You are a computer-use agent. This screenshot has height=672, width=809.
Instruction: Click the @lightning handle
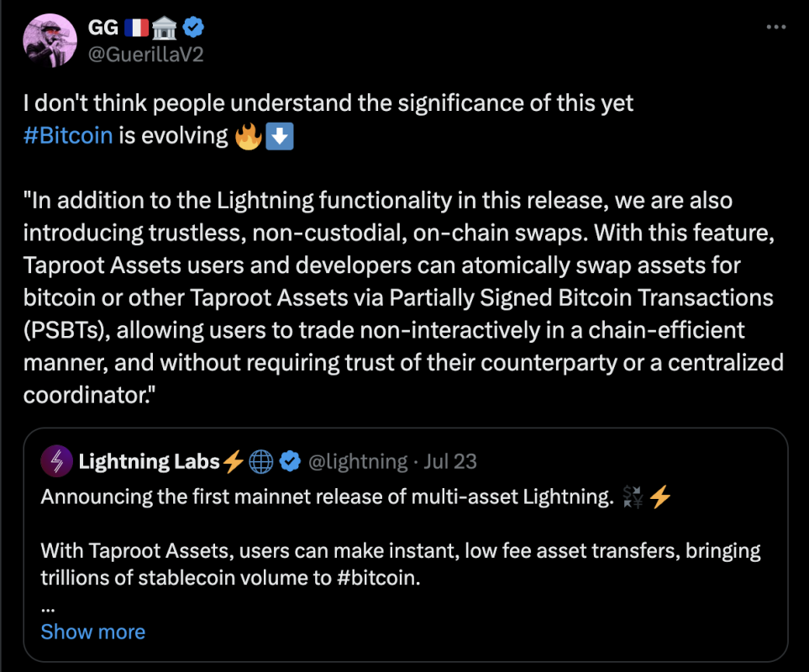(356, 460)
